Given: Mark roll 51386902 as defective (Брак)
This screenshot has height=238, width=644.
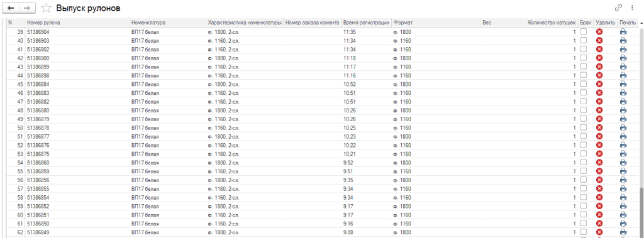Looking at the screenshot, I should tap(583, 49).
